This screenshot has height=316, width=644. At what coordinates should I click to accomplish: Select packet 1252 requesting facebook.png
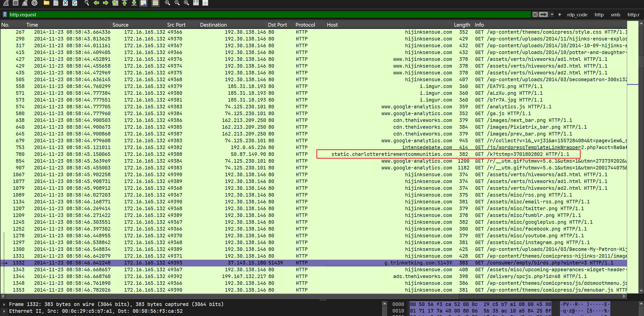click(313, 229)
